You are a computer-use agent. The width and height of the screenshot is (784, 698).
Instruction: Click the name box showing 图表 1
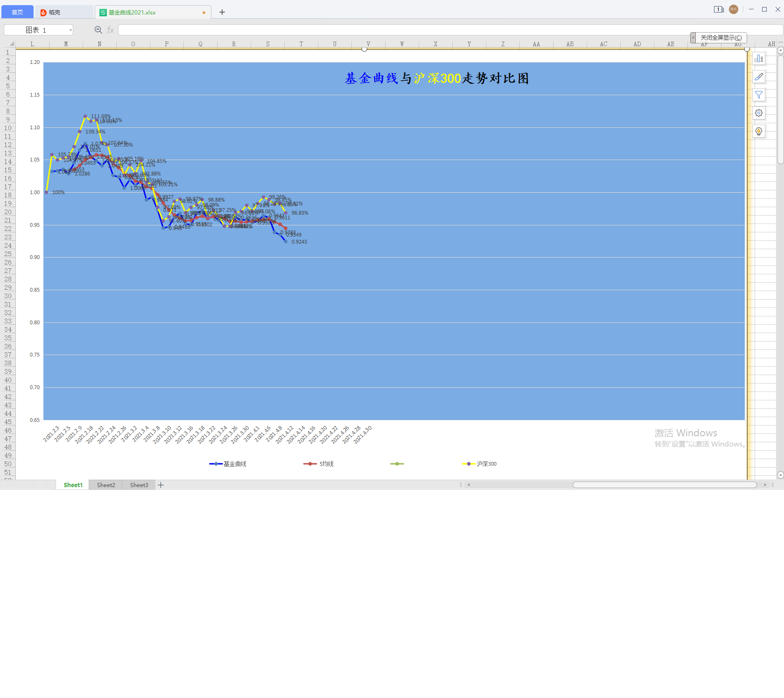point(38,30)
